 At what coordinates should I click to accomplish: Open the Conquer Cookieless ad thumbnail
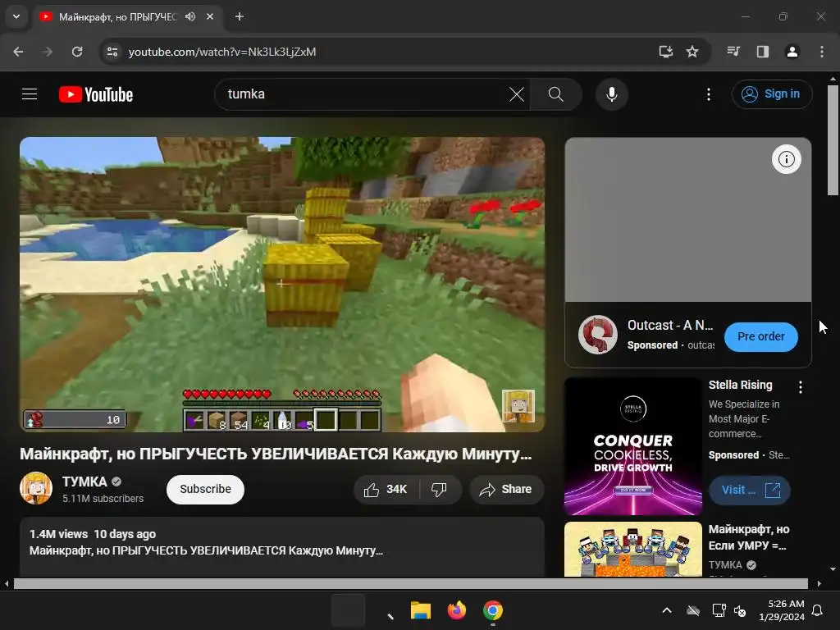[633, 446]
